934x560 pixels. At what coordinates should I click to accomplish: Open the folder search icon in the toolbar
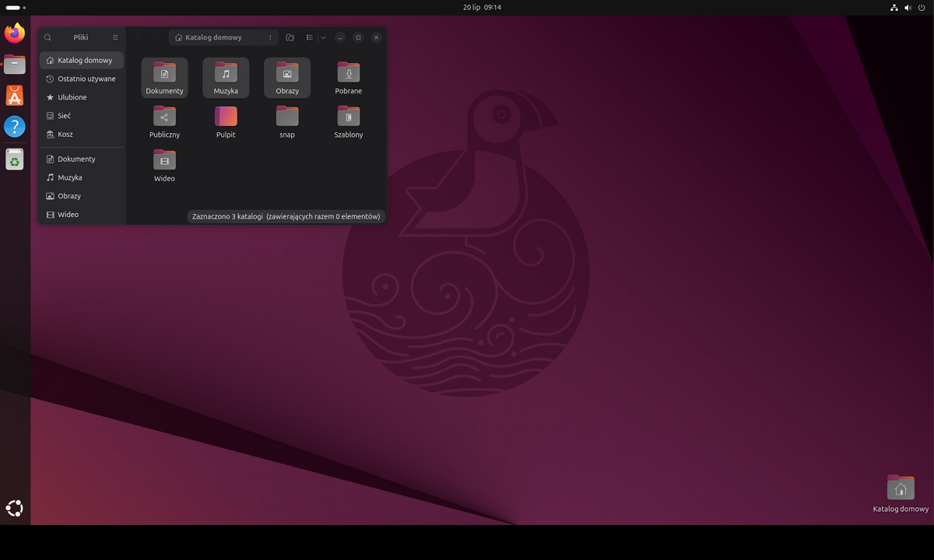click(290, 37)
